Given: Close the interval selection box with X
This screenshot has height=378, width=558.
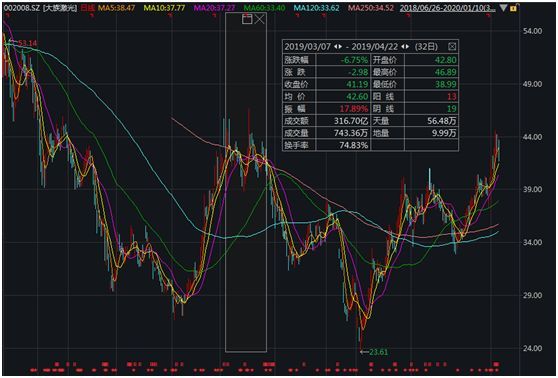Looking at the screenshot, I should tap(259, 19).
